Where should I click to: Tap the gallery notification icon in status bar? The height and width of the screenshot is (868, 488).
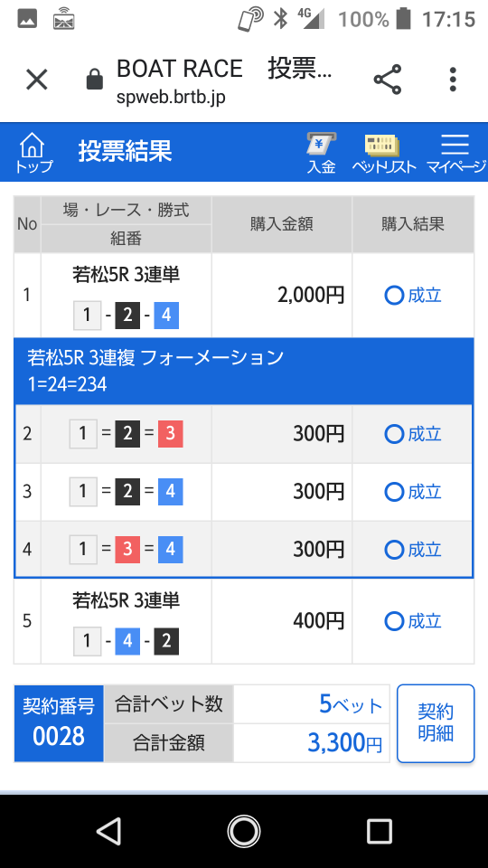coord(27,19)
